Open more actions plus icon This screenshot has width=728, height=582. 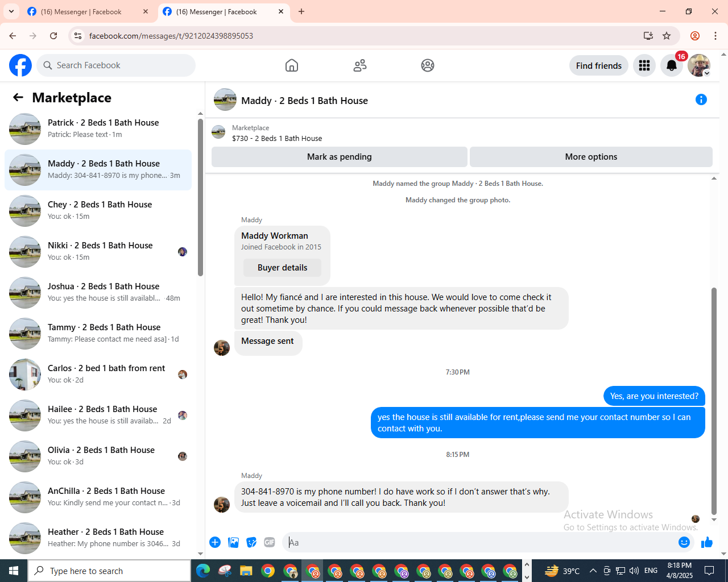coord(215,542)
